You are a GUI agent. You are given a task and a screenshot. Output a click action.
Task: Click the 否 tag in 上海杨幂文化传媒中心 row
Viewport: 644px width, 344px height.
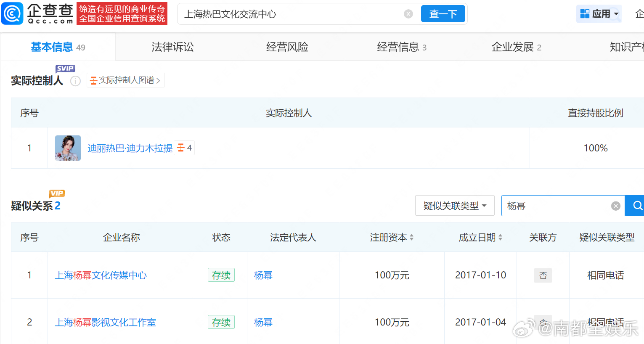coord(543,275)
